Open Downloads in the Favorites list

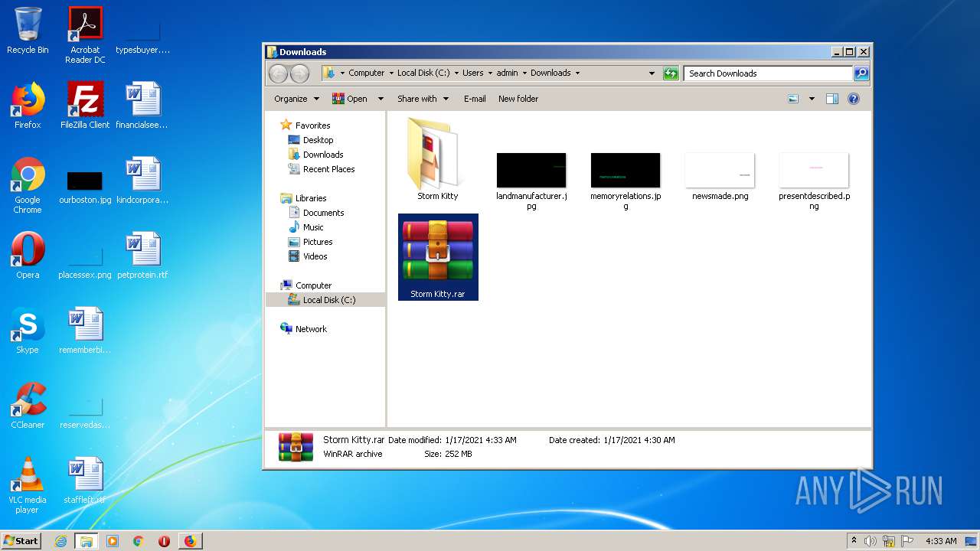coord(323,155)
